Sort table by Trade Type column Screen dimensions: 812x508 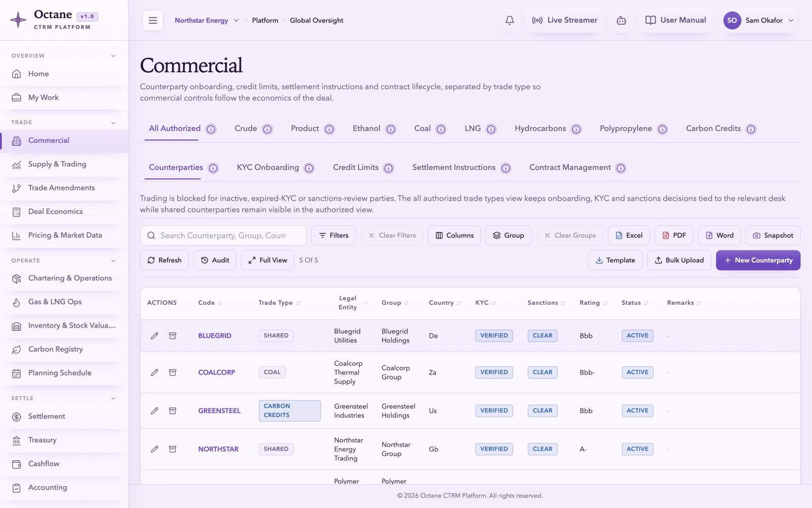(280, 303)
